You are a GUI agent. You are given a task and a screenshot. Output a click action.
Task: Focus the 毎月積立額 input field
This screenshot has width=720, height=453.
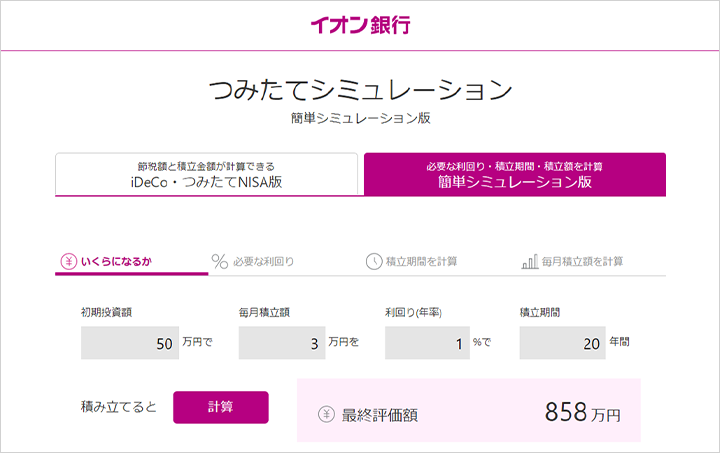tap(282, 343)
